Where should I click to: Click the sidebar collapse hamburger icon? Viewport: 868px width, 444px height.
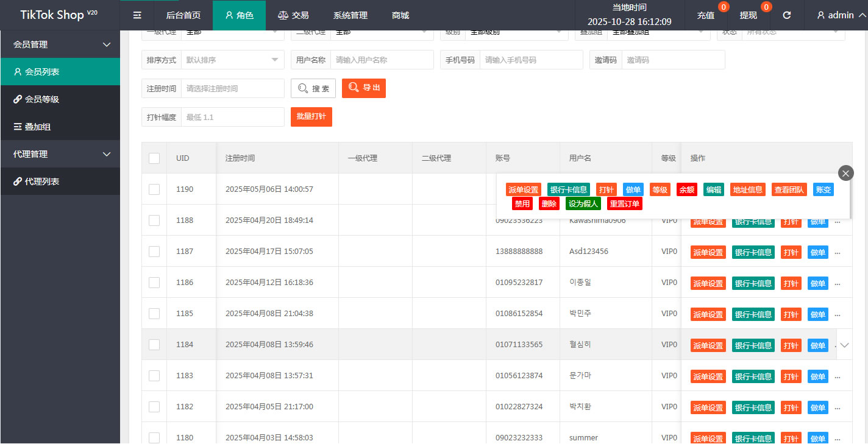click(137, 15)
